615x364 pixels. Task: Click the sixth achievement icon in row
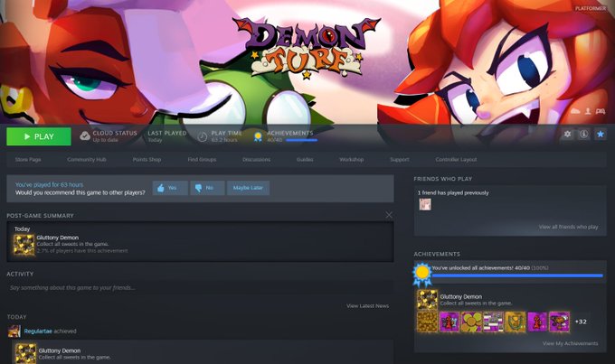pyautogui.click(x=537, y=322)
